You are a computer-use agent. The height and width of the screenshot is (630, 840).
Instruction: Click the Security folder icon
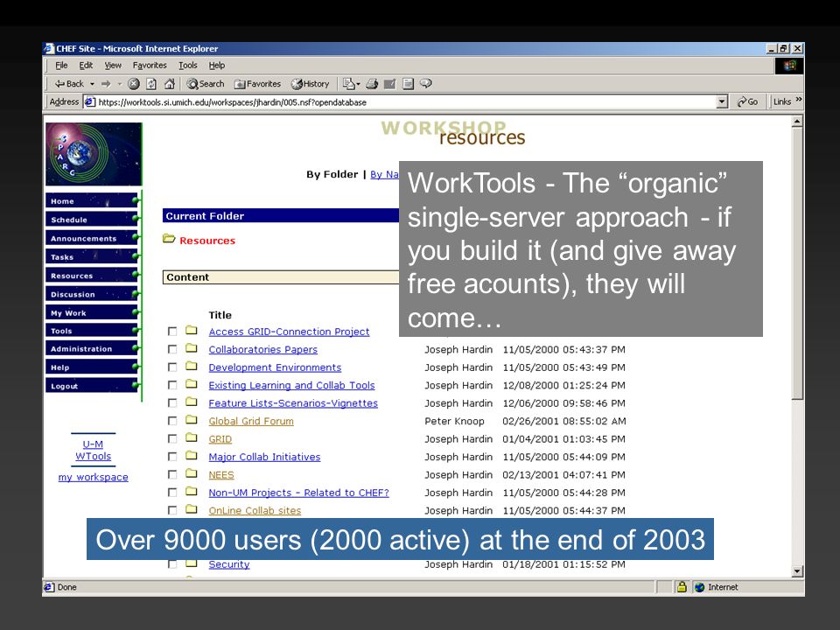click(192, 563)
